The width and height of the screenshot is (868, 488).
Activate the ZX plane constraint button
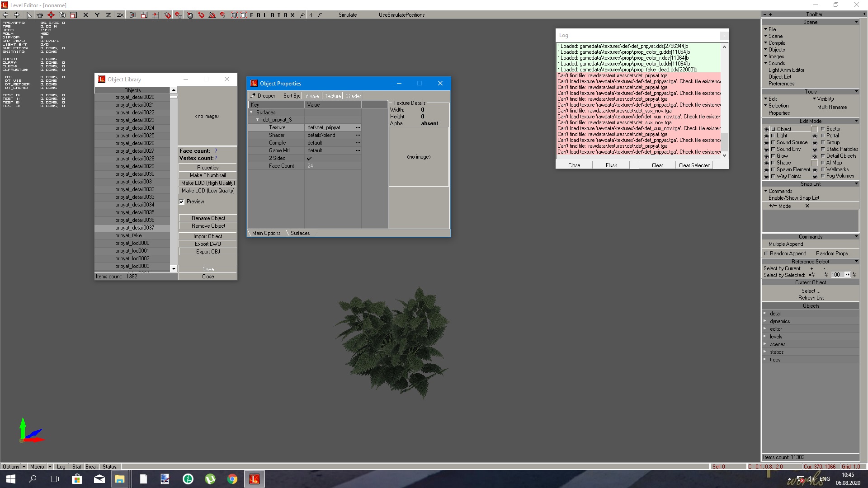120,15
